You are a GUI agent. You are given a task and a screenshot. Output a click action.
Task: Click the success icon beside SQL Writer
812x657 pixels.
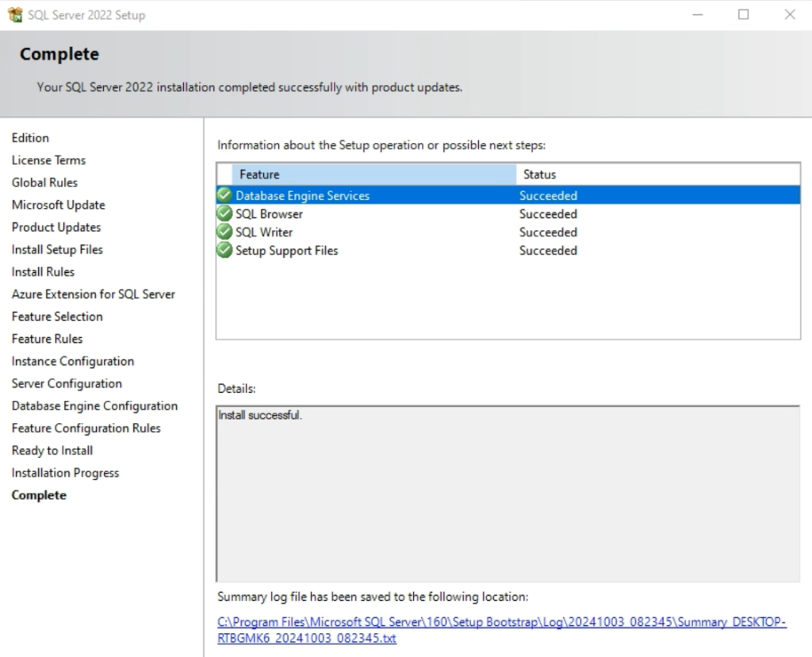point(224,232)
